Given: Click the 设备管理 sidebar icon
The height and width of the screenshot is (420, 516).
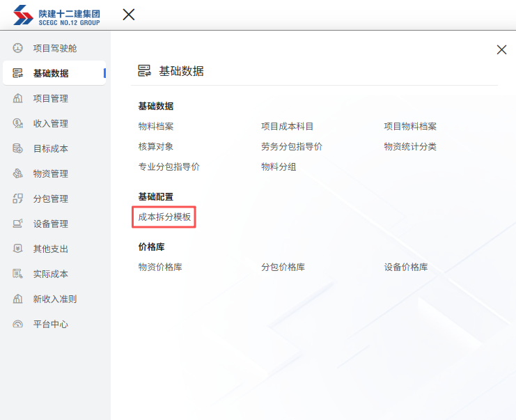Looking at the screenshot, I should pyautogui.click(x=18, y=224).
